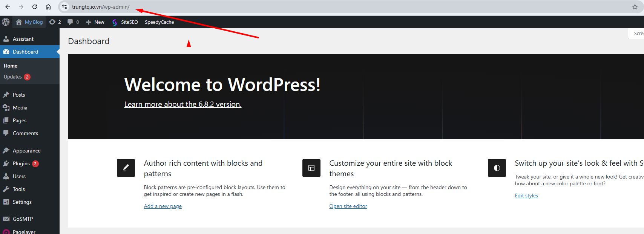This screenshot has height=234, width=644.
Task: Open the Posts menu
Action: point(30,95)
